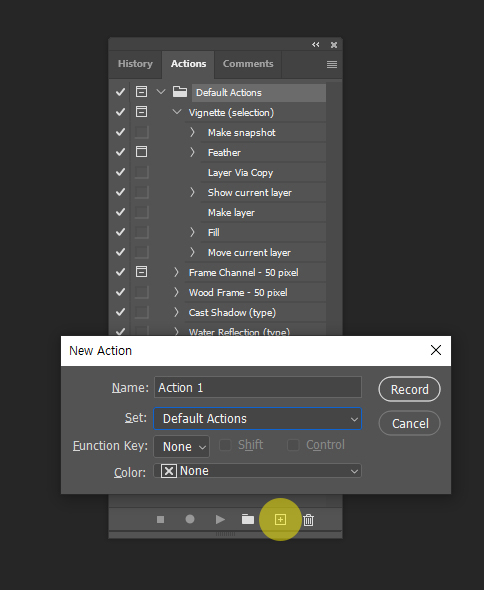Toggle the dialog icon for Feather
The width and height of the screenshot is (484, 590).
142,152
